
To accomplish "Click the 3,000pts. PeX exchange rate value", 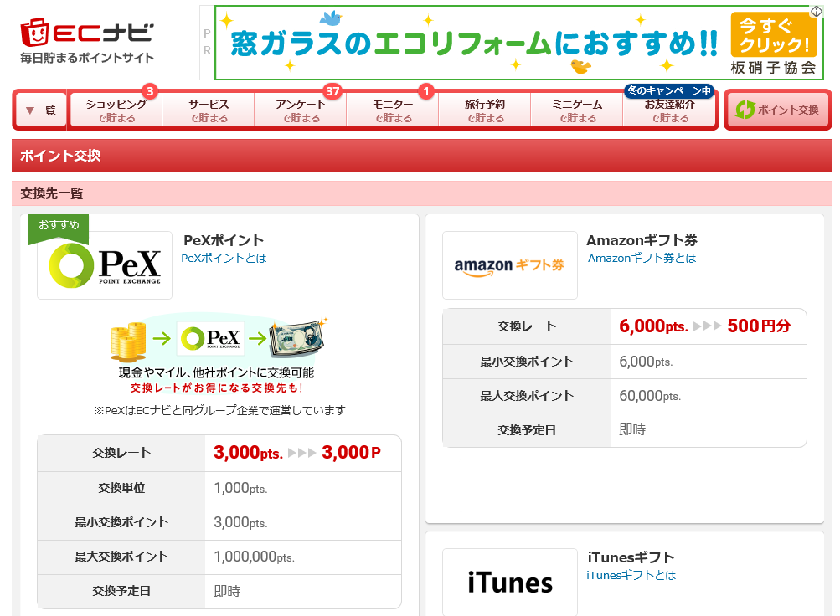I will [297, 453].
